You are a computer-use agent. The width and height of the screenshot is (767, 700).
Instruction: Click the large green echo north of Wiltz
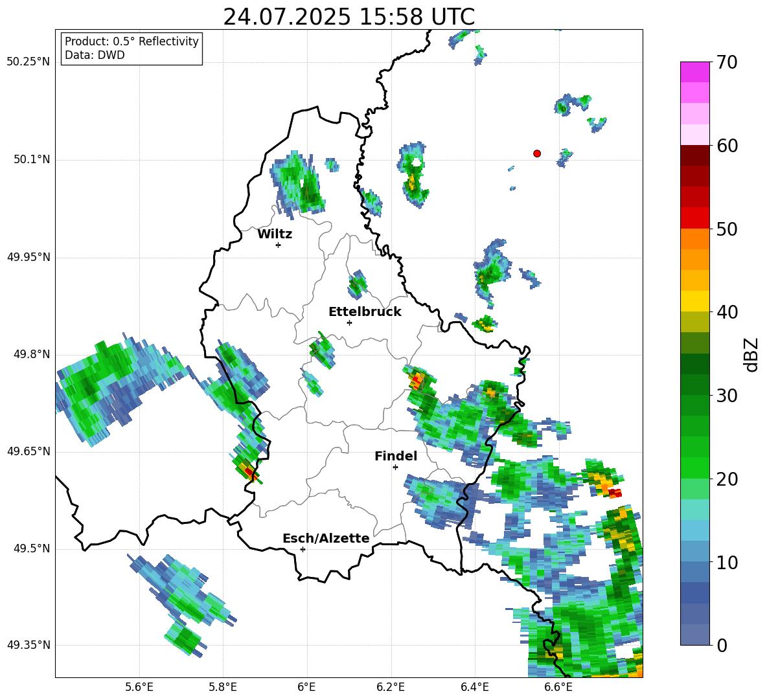[299, 183]
